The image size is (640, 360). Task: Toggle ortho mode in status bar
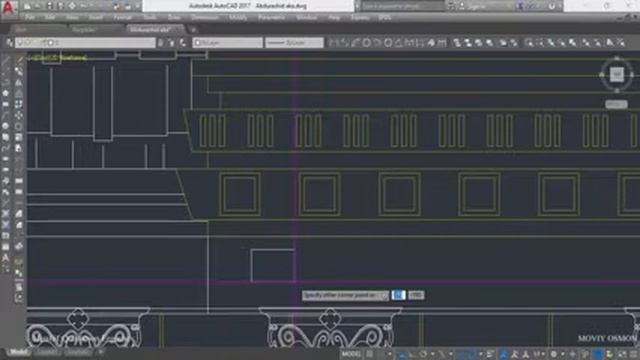412,354
